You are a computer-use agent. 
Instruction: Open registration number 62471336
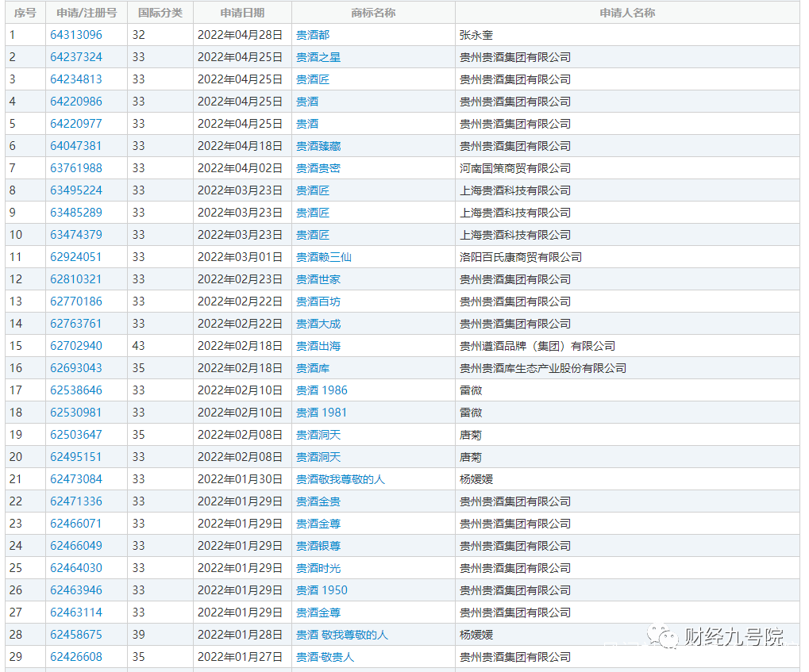tap(76, 501)
